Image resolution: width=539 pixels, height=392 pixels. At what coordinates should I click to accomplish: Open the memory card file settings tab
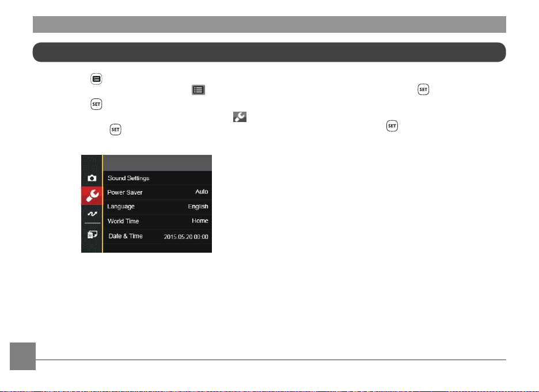92,235
